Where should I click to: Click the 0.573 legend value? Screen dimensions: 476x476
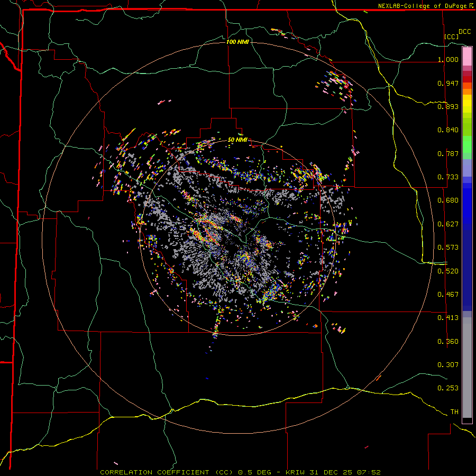click(448, 248)
